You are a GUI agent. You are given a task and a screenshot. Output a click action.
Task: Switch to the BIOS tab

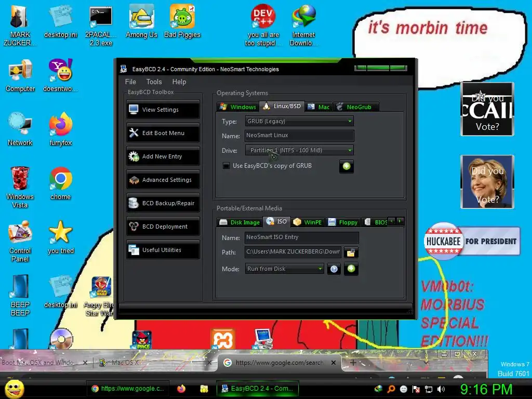point(375,222)
